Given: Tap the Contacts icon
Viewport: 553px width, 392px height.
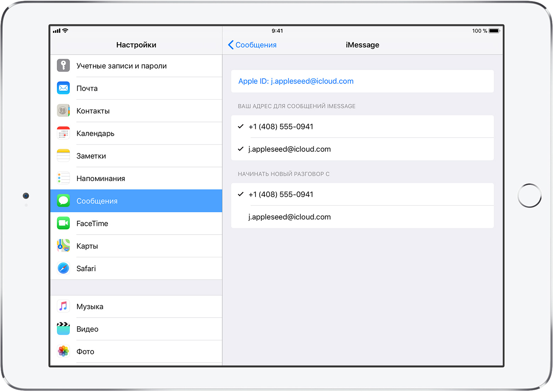Looking at the screenshot, I should pyautogui.click(x=63, y=111).
